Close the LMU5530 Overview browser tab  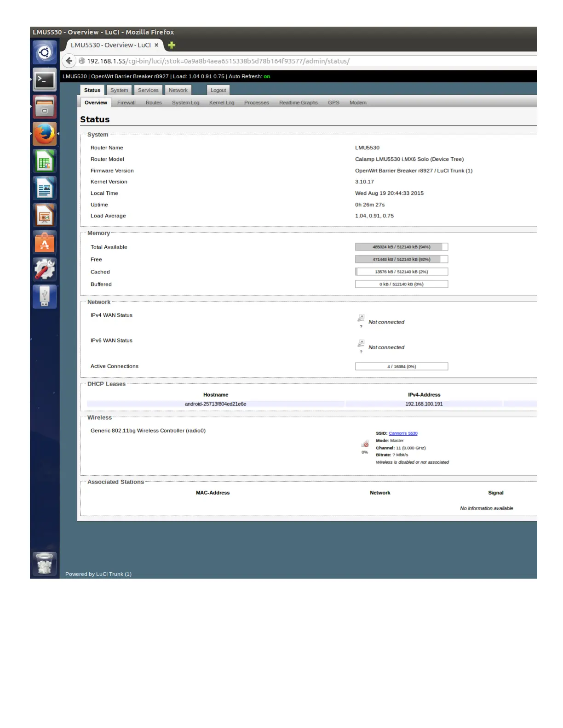point(156,45)
